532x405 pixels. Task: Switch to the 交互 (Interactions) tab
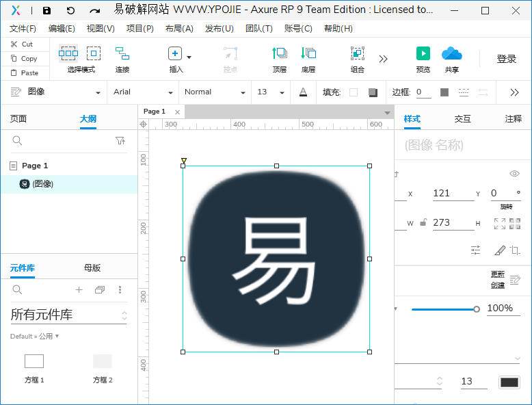click(x=463, y=118)
